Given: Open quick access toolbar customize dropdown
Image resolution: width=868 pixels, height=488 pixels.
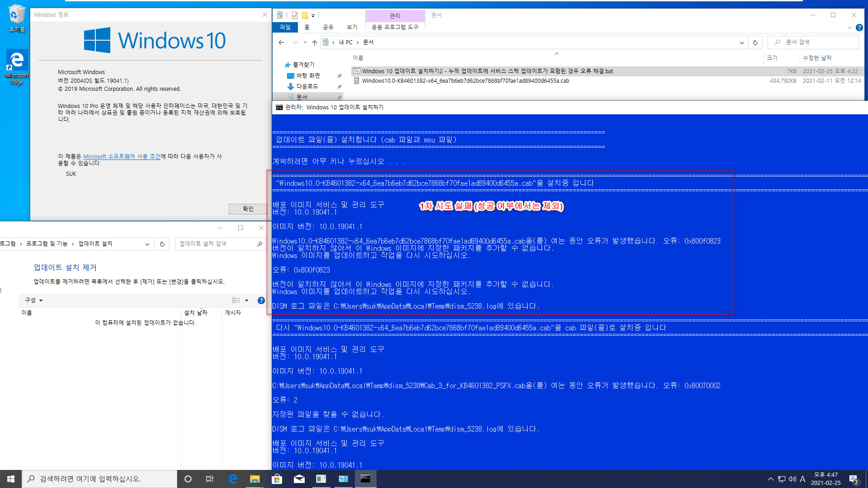Looking at the screenshot, I should (x=313, y=15).
